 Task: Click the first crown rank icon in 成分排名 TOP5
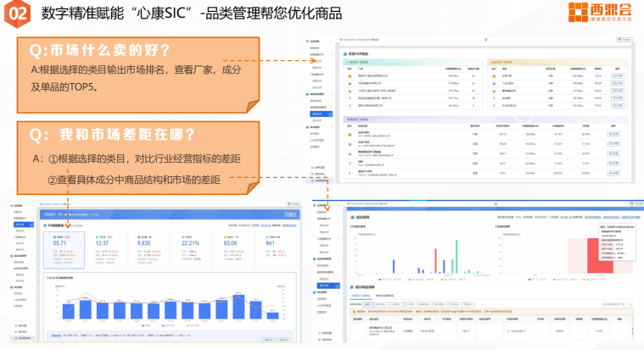click(493, 75)
